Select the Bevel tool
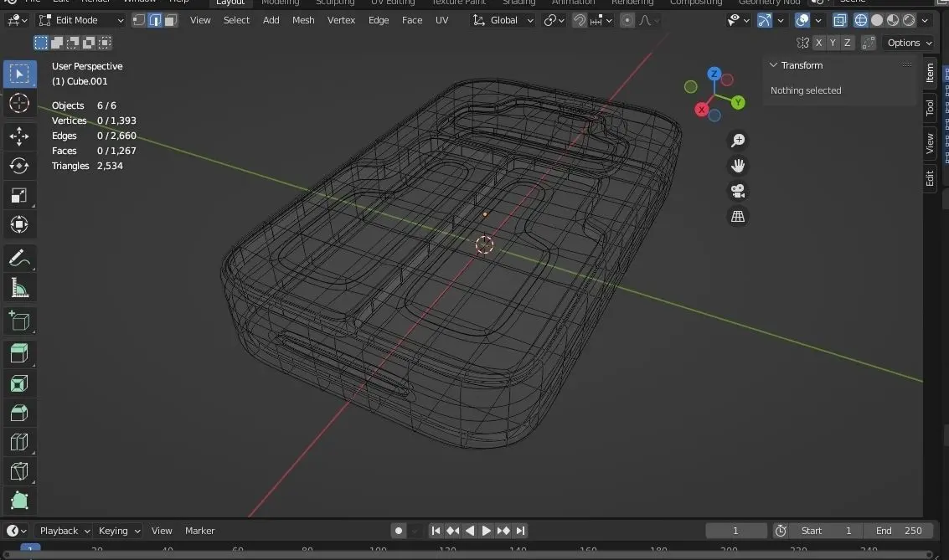Viewport: 949px width, 560px height. pos(19,413)
